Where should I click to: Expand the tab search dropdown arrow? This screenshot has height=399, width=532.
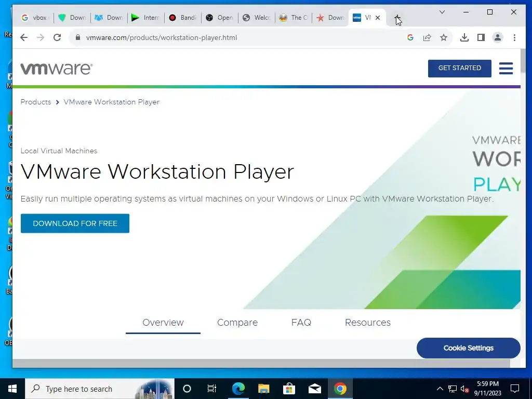(442, 12)
